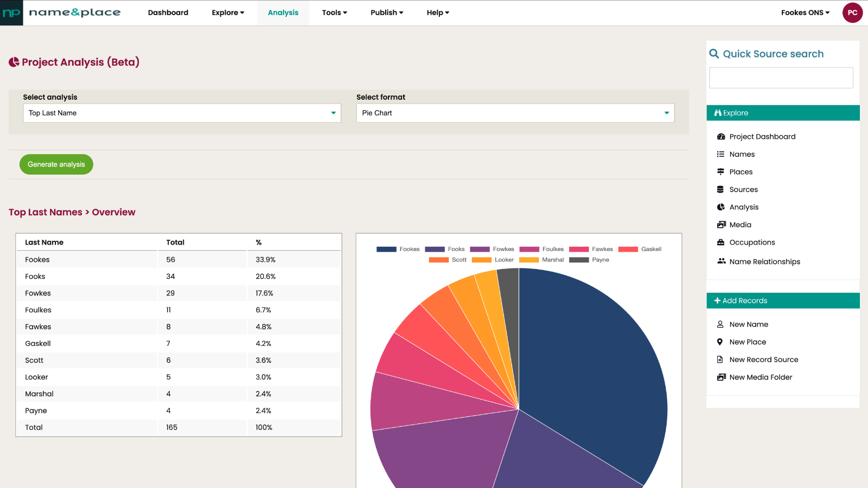Open the Occupations link in sidebar
Screen dimensions: 868x488
[752, 242]
